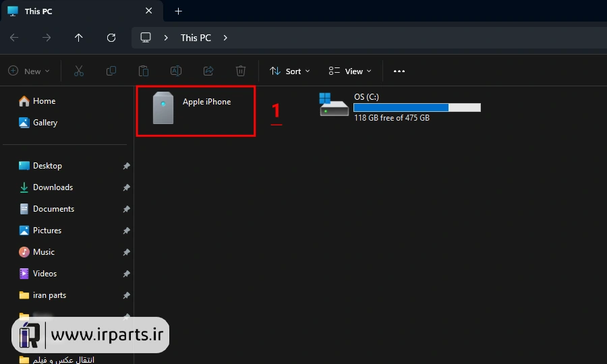Click the Delete trash icon
This screenshot has height=364, width=607.
coord(241,71)
